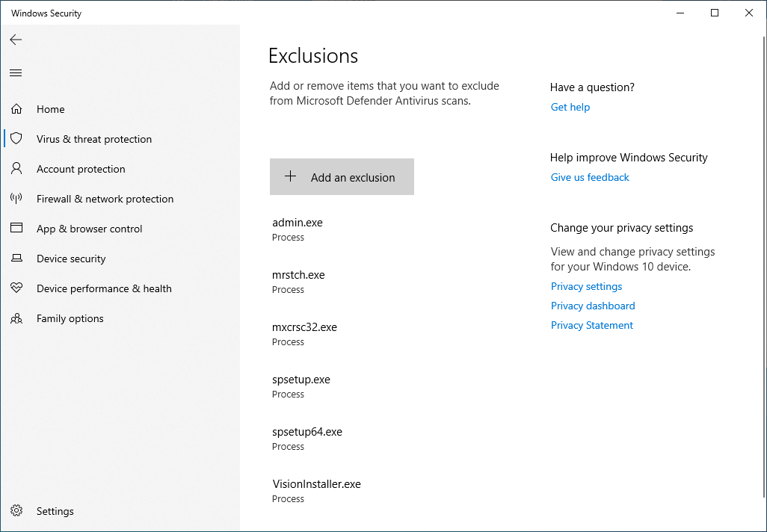Image resolution: width=767 pixels, height=532 pixels.
Task: Select Virus & threat protection label
Action: point(94,139)
